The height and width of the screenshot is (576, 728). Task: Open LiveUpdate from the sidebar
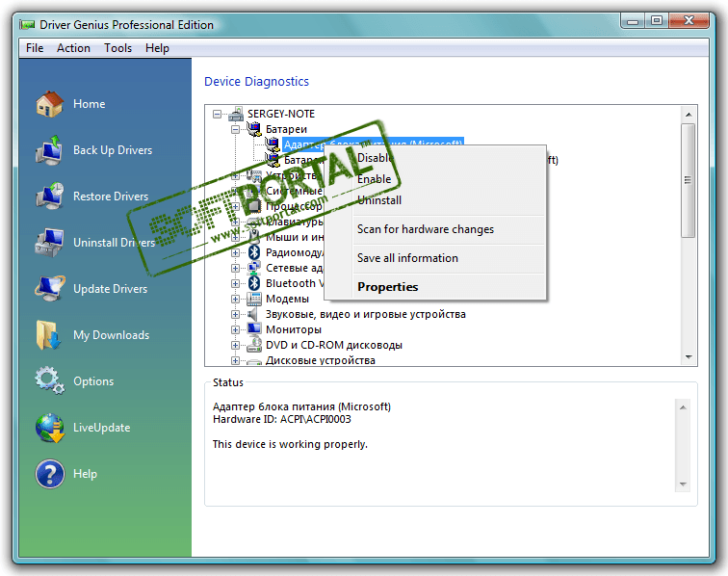tap(102, 428)
